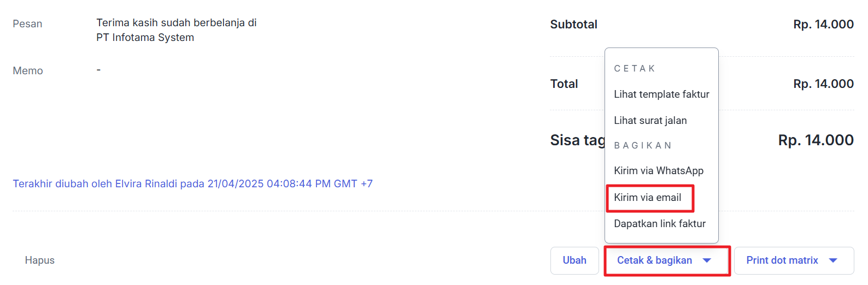
Task: Expand the Print dot matrix dropdown arrow
Action: 833,260
